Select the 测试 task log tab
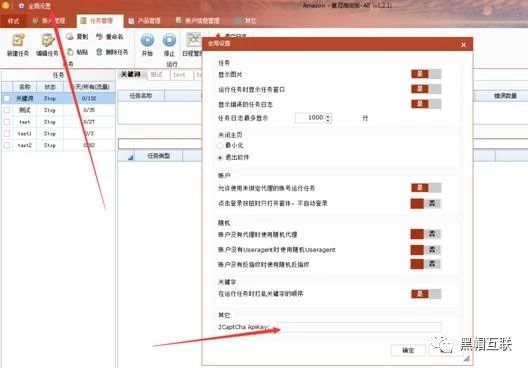 pos(157,75)
